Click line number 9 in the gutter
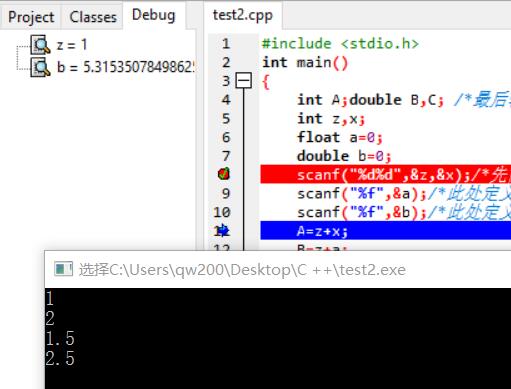This screenshot has height=389, width=511. pos(226,193)
